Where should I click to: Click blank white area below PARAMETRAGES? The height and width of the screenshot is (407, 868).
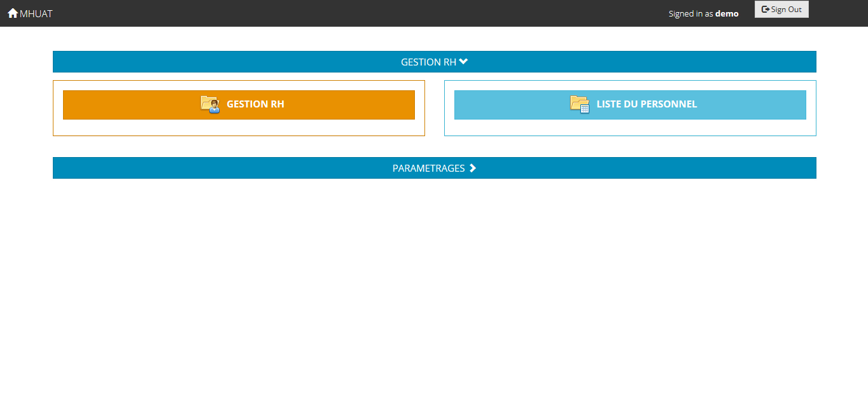pos(434,286)
